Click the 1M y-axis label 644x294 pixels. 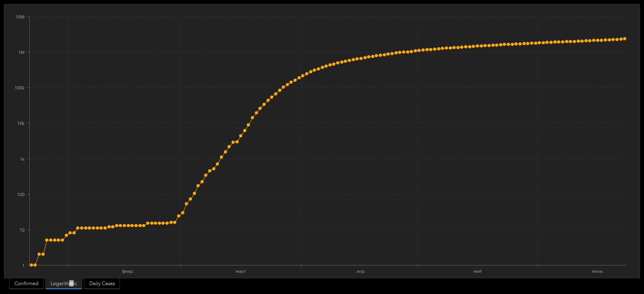21,52
